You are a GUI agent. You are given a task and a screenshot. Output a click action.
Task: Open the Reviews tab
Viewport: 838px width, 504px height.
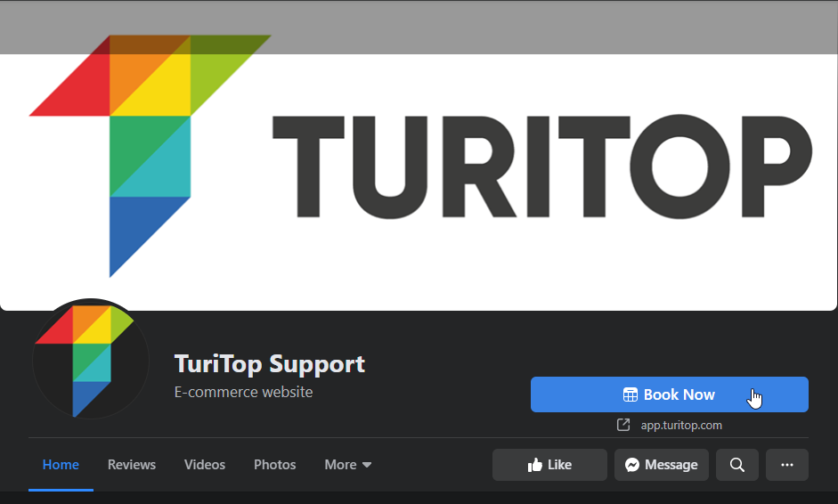[132, 465]
